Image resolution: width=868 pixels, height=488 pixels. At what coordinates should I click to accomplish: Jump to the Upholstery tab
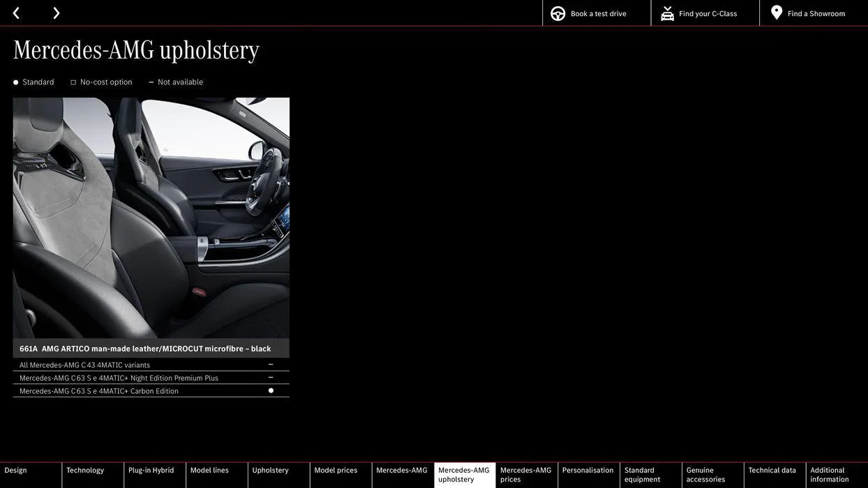click(x=271, y=471)
